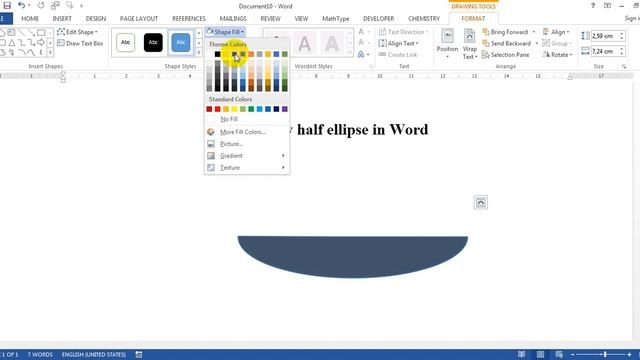Click the word count in status bar
This screenshot has width=640, height=360.
40,354
